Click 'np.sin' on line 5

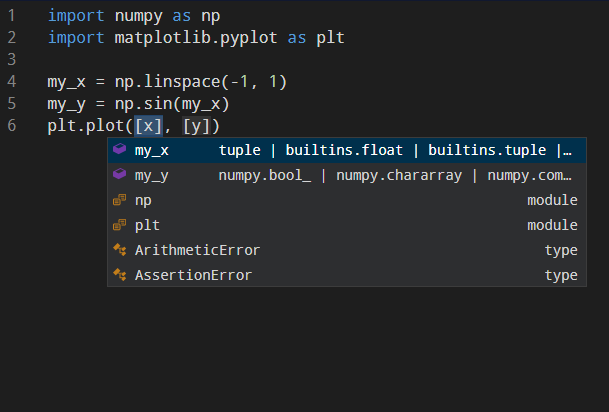point(143,104)
